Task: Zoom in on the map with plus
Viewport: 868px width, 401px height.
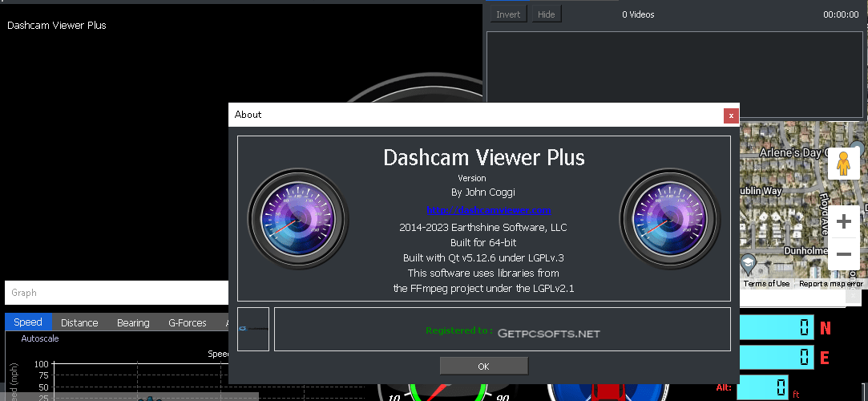Action: click(x=843, y=222)
